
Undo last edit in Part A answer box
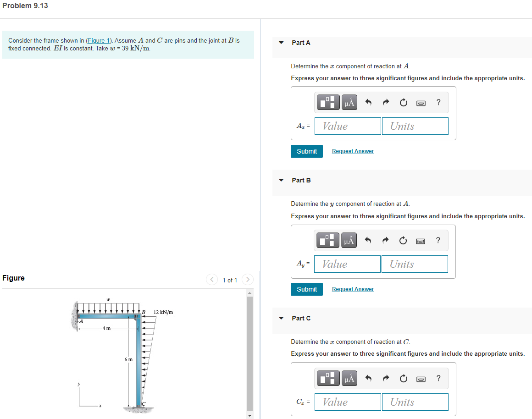(x=368, y=102)
